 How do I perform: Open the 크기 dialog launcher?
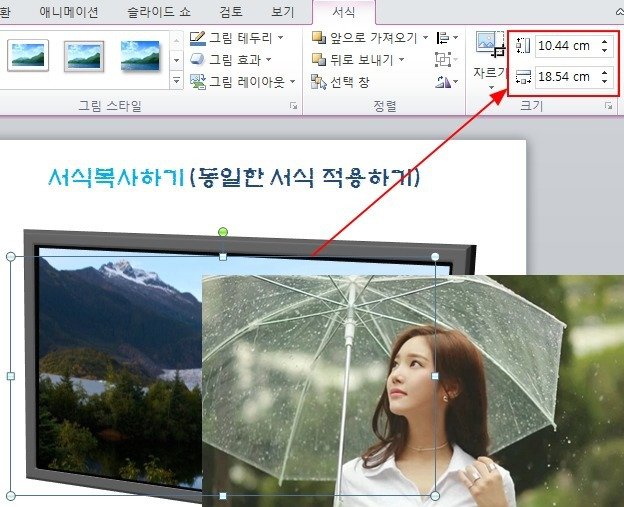pos(608,105)
